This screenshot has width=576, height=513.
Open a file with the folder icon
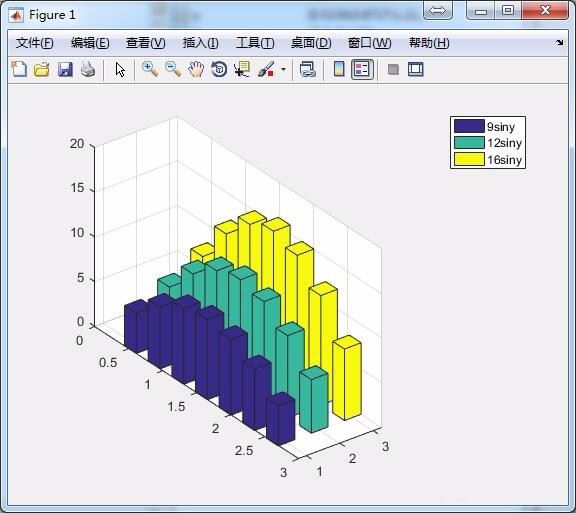pos(42,69)
